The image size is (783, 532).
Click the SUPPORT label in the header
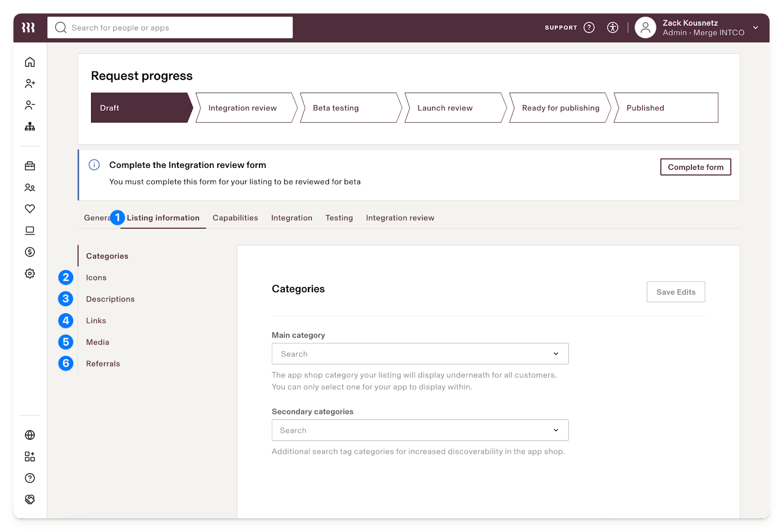561,27
